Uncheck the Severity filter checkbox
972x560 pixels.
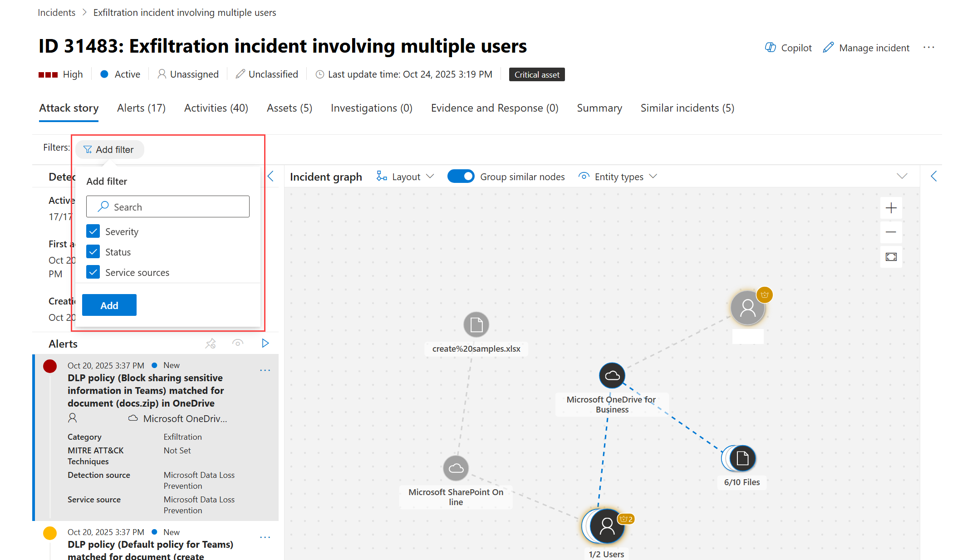point(93,231)
